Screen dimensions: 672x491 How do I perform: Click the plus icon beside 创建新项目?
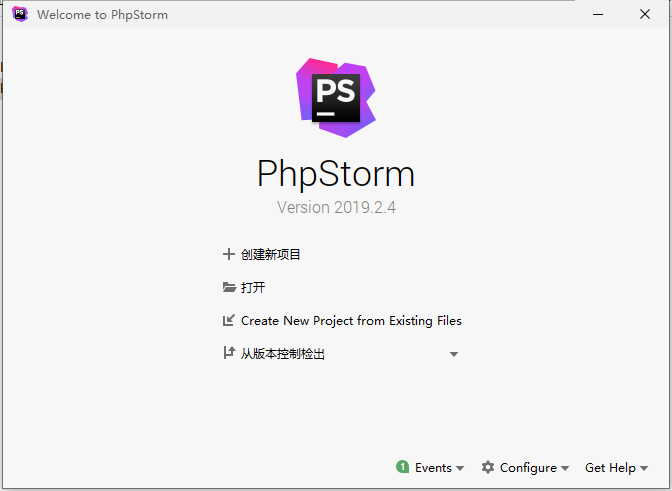click(229, 254)
